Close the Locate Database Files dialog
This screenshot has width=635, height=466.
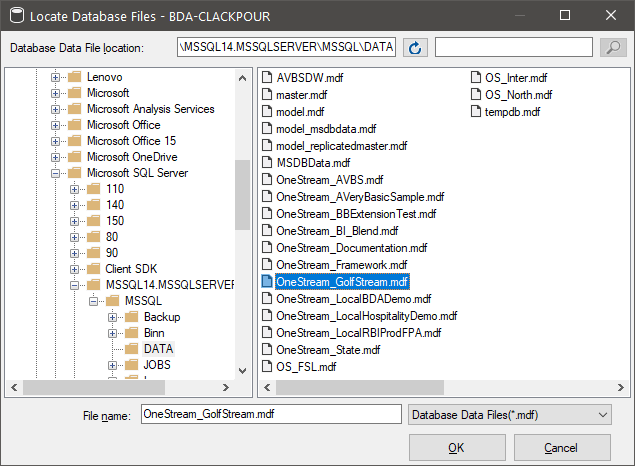pyautogui.click(x=611, y=15)
